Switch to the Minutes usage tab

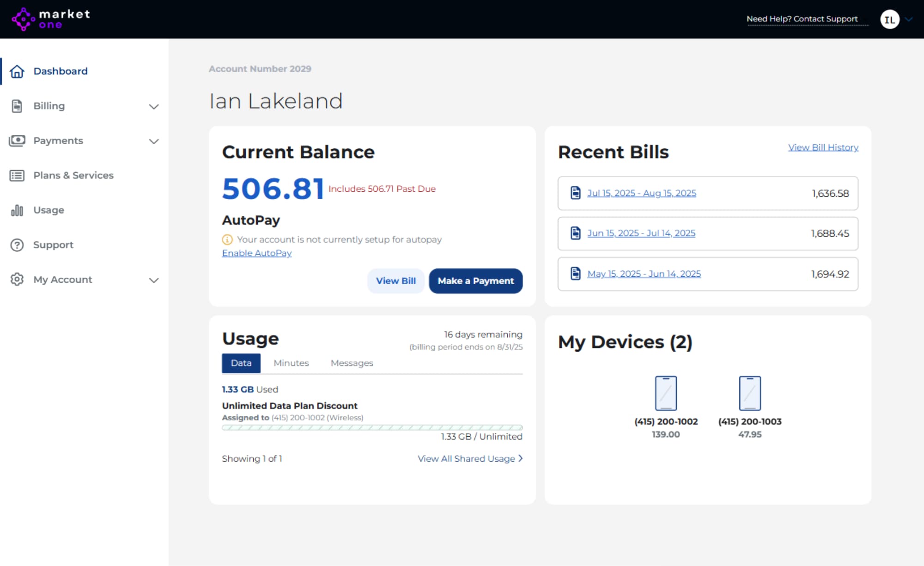tap(291, 363)
